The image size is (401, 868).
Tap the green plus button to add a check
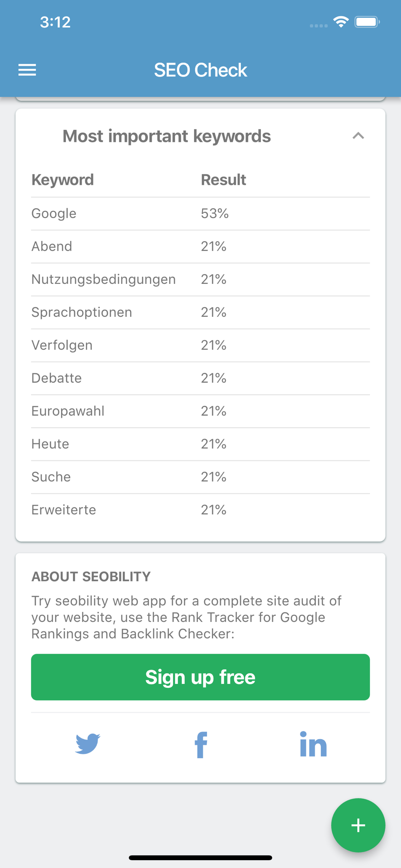point(358,825)
